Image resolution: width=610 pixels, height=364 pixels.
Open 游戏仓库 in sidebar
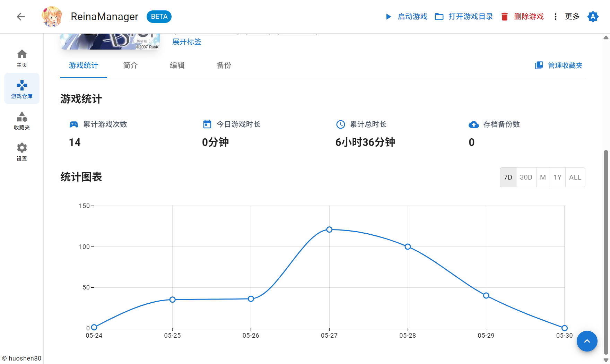[22, 89]
